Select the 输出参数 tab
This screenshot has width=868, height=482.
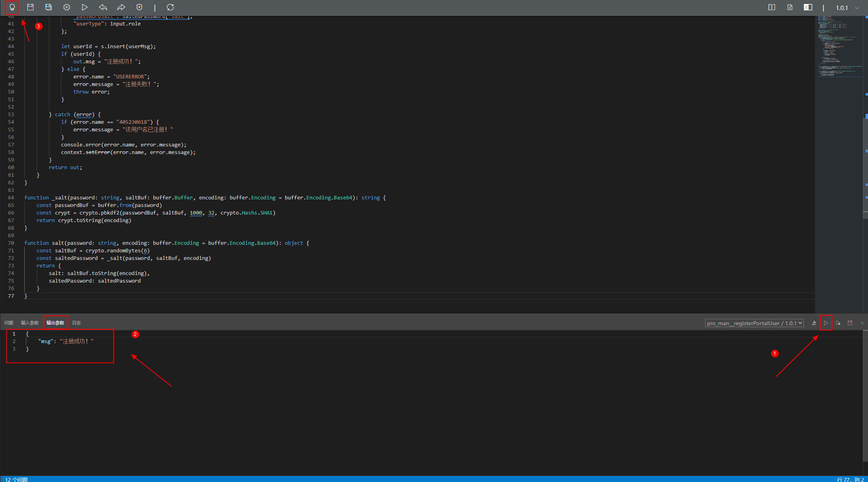[x=55, y=323]
